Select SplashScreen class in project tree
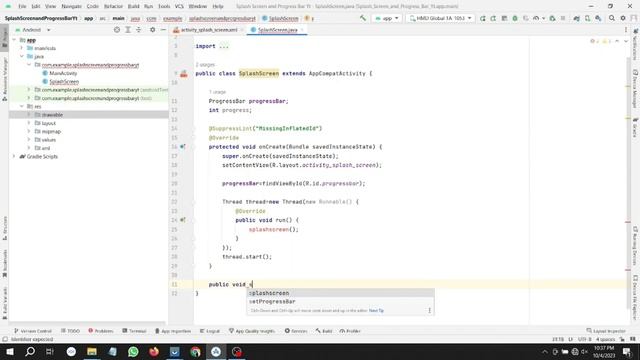Screen dimensions: 640x360 pos(64,82)
